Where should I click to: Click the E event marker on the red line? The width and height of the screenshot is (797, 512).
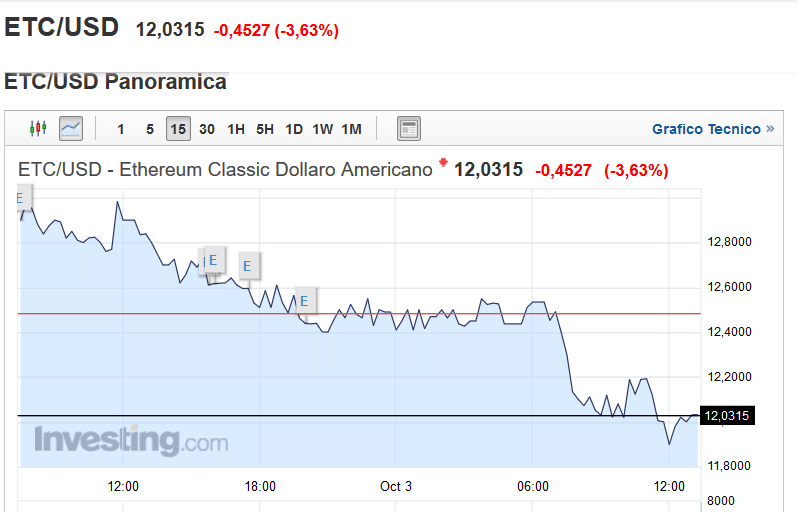pyautogui.click(x=304, y=301)
